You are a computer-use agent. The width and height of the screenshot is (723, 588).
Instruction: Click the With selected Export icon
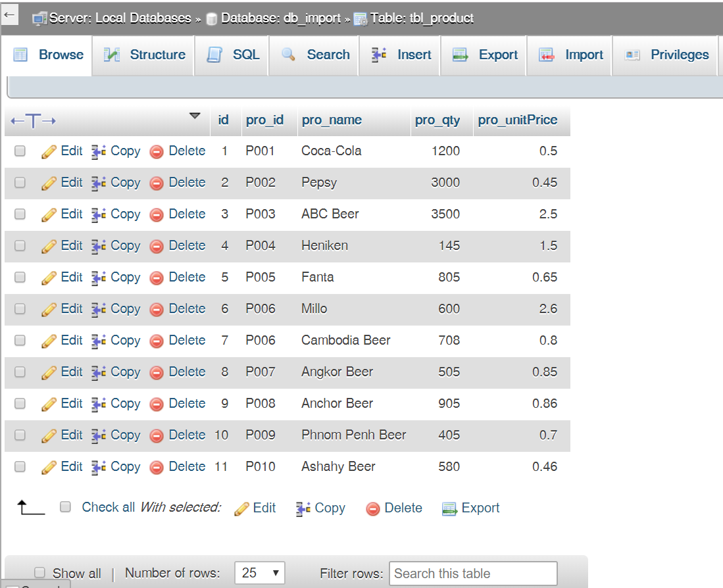[x=449, y=508]
